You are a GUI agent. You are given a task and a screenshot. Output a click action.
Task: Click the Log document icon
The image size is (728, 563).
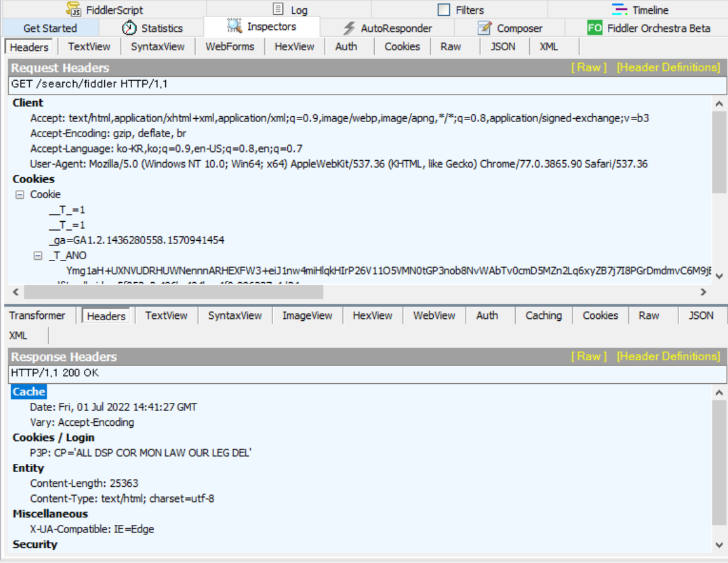pyautogui.click(x=278, y=9)
